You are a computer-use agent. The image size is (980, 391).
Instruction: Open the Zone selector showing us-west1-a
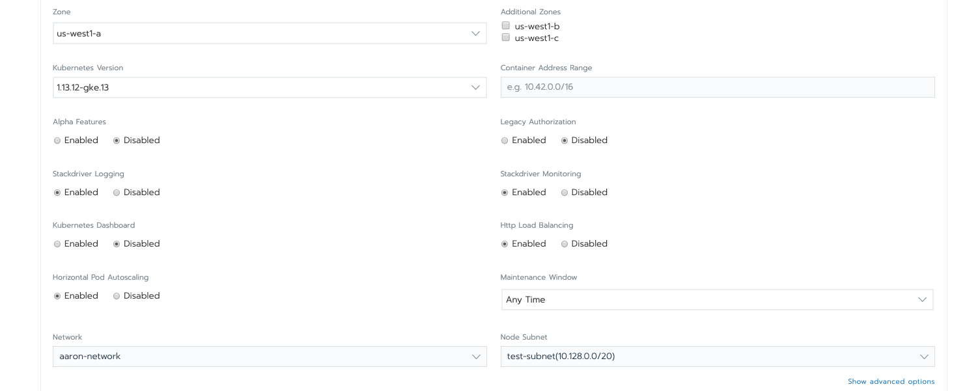270,33
